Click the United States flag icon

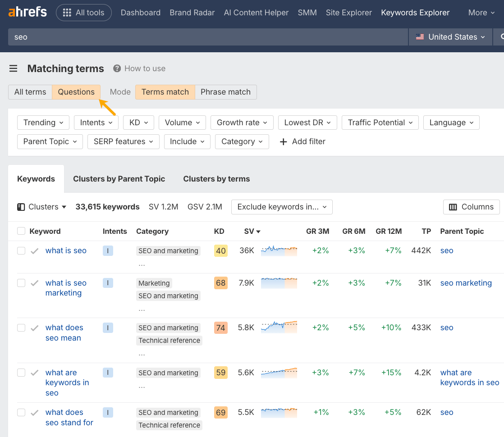(x=420, y=37)
